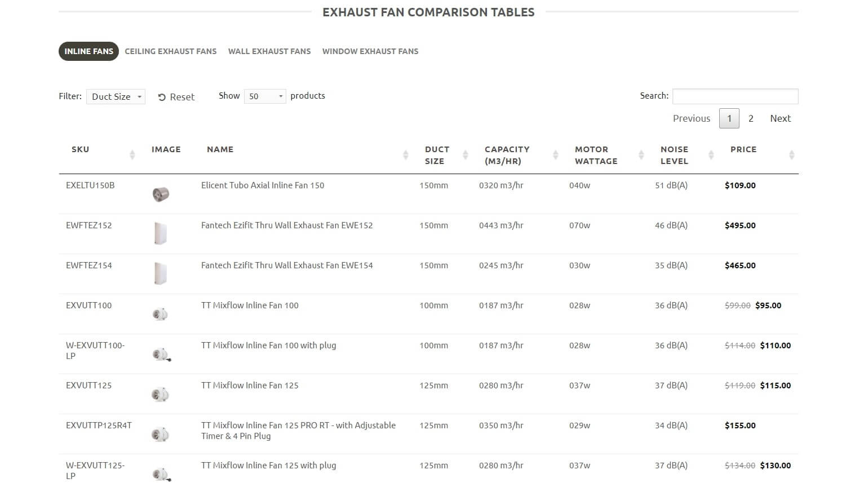Switch to Window Exhaust Fans tab
Viewport: 868px width, 492px height.
pos(370,51)
